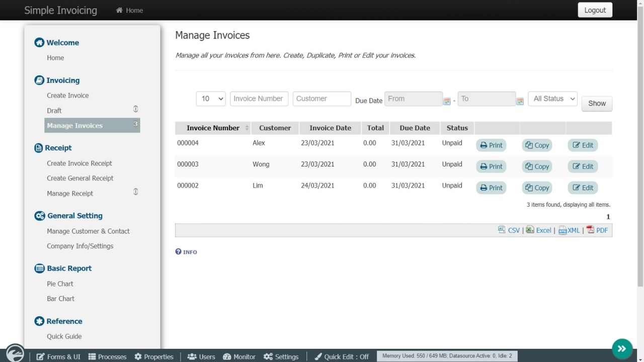Print invoice 000004 for Alex
The width and height of the screenshot is (644, 362).
point(491,145)
